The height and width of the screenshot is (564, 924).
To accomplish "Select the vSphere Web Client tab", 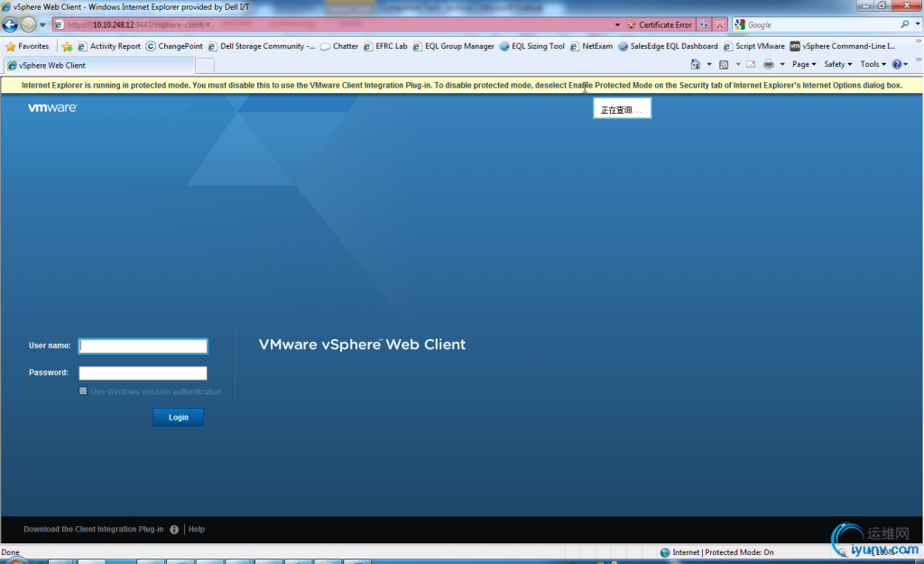I will [x=98, y=65].
